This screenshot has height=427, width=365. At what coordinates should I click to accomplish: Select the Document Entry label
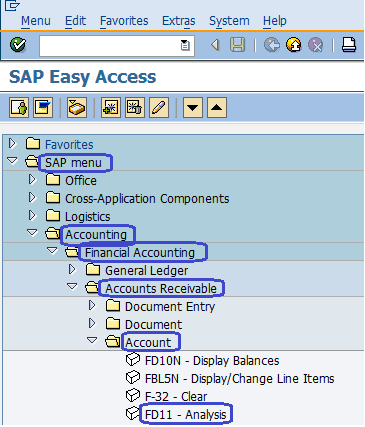point(170,307)
